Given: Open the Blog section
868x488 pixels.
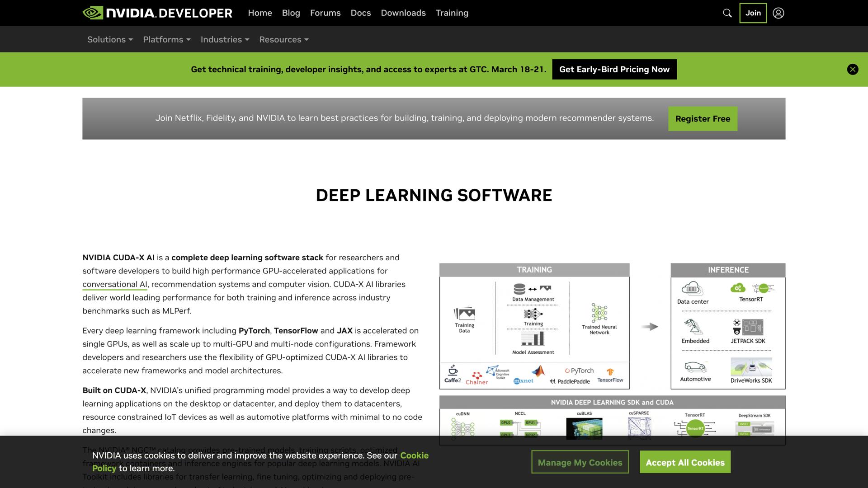Looking at the screenshot, I should [291, 13].
